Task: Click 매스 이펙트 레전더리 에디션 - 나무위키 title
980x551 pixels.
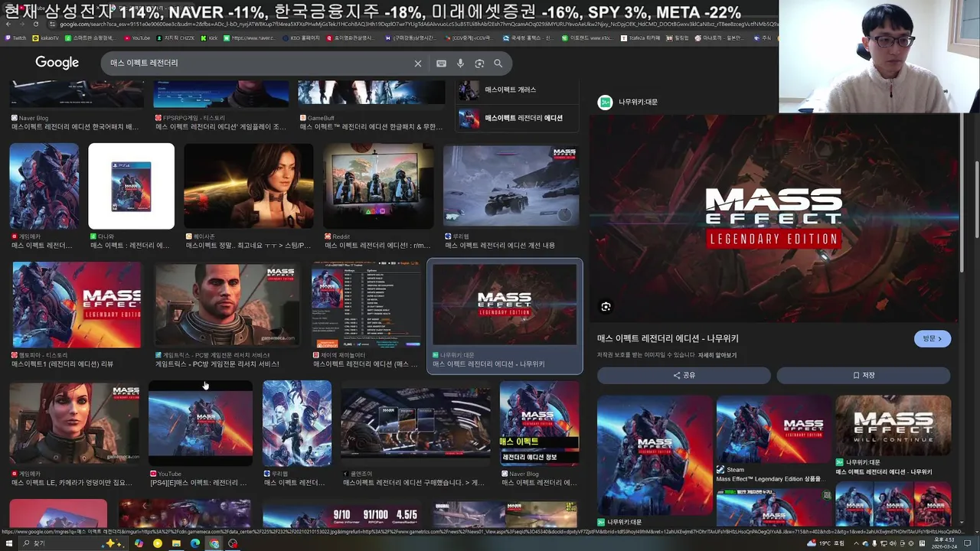Action: click(668, 338)
